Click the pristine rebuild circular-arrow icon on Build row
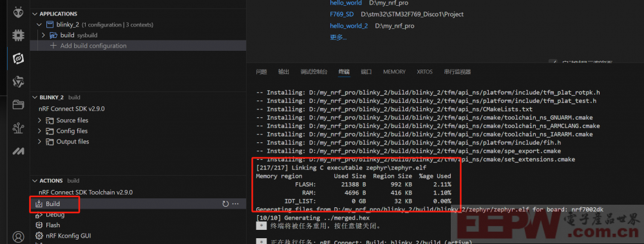The width and height of the screenshot is (644, 244). click(225, 203)
